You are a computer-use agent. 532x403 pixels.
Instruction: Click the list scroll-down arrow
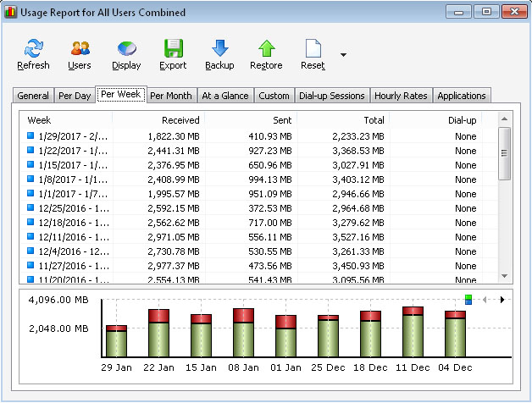504,276
